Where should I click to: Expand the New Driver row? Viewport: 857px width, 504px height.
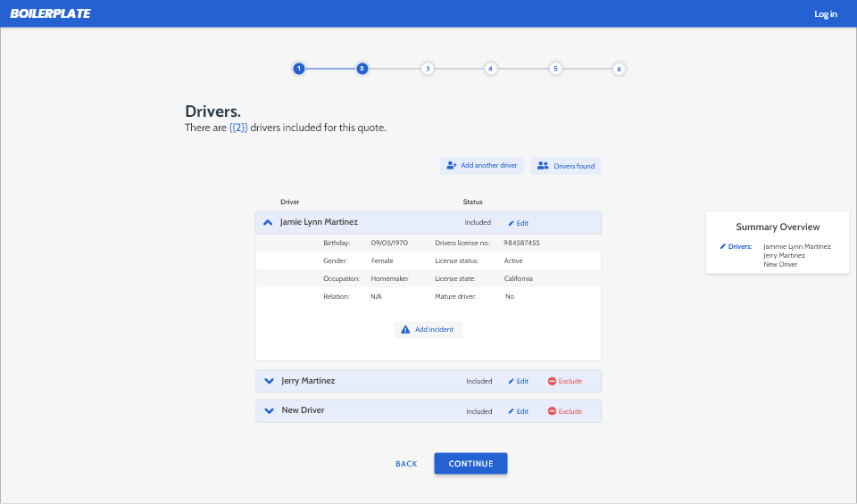pos(269,411)
